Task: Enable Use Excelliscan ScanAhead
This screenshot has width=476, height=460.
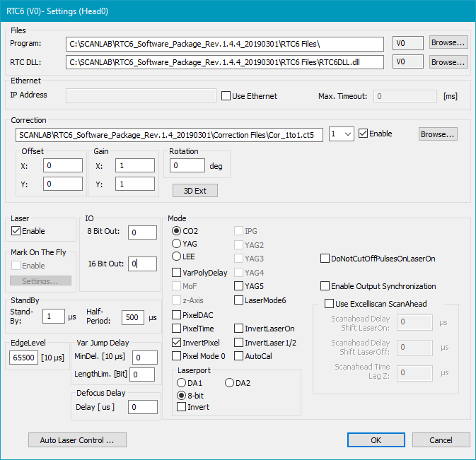Action: 329,304
